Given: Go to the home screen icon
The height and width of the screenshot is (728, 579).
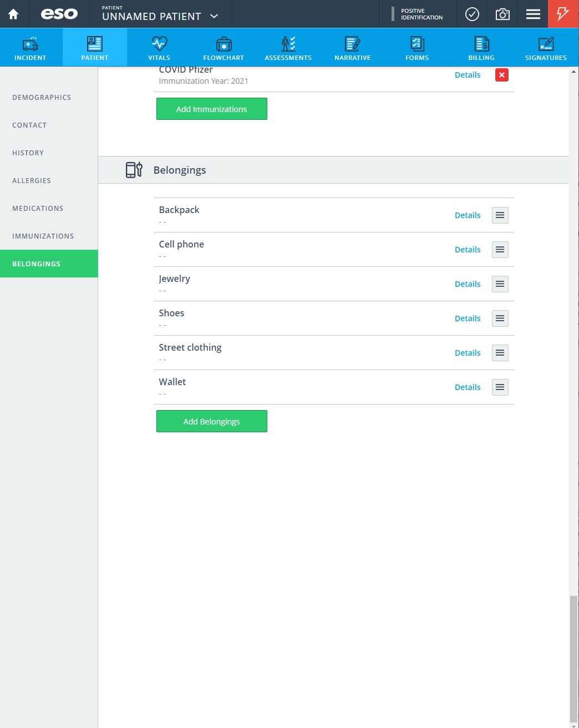Looking at the screenshot, I should (13, 14).
